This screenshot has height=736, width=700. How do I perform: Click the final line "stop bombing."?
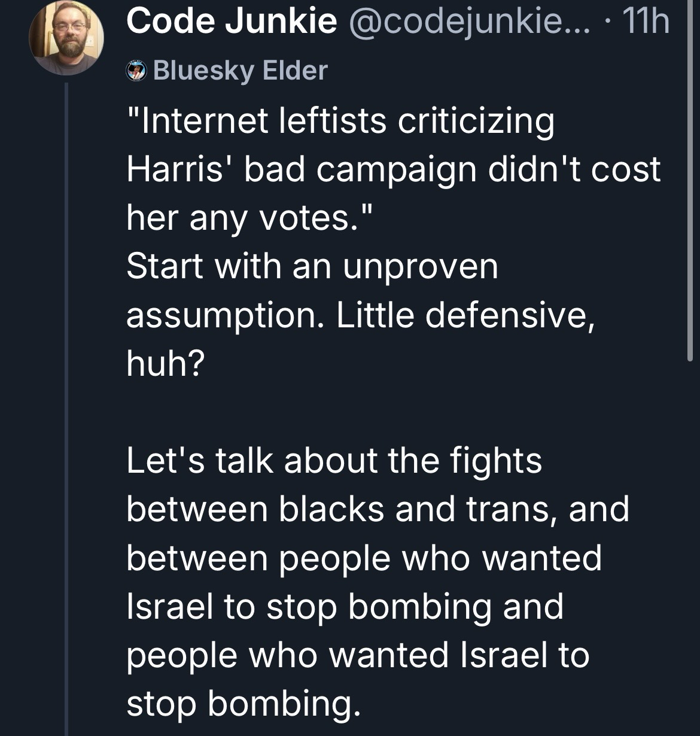(x=244, y=703)
